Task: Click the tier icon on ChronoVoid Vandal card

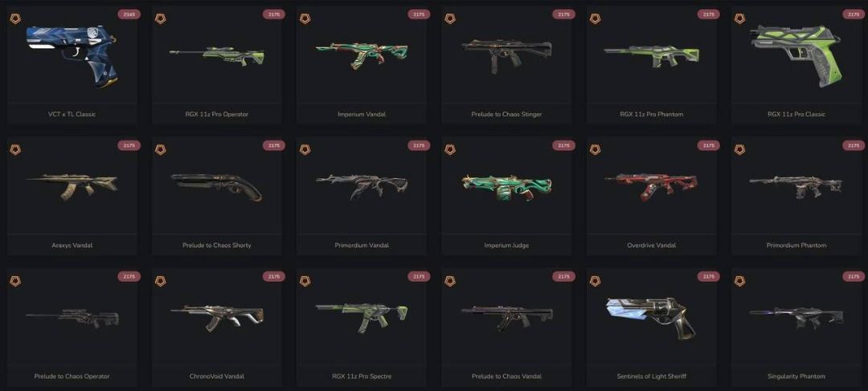Action: click(x=160, y=281)
